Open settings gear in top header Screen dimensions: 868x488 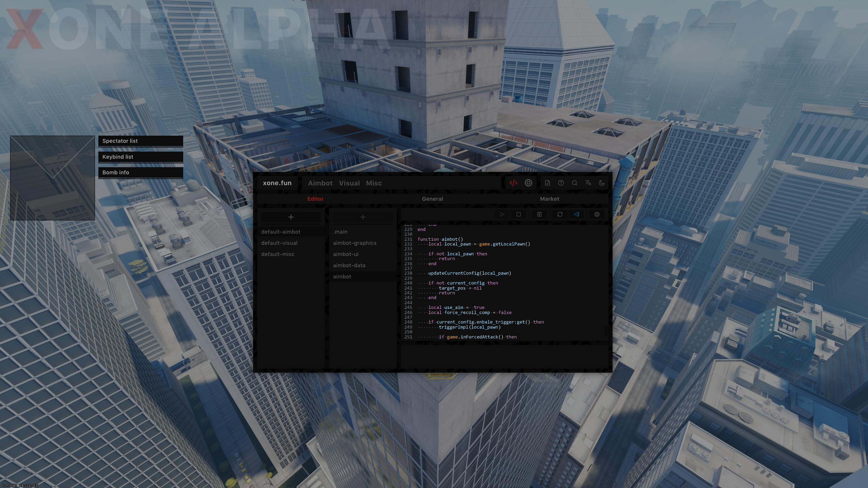(528, 183)
